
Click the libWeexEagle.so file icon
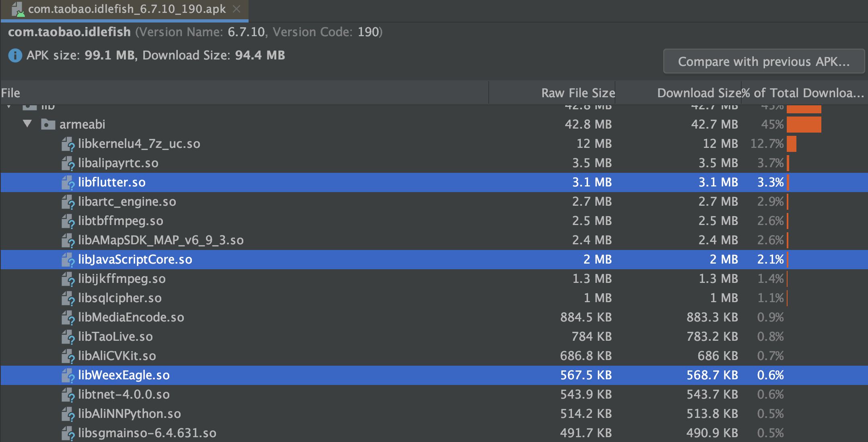click(x=68, y=375)
